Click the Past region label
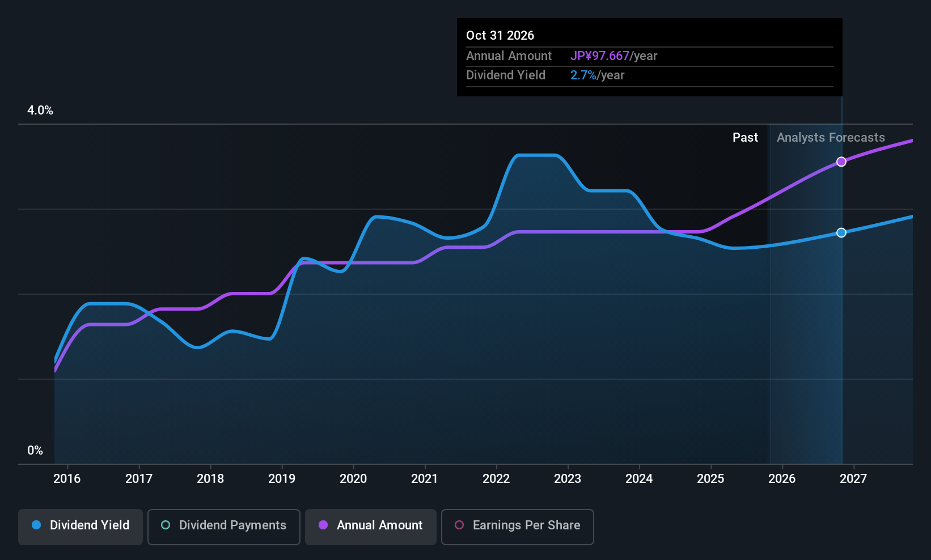931x560 pixels. tap(745, 138)
